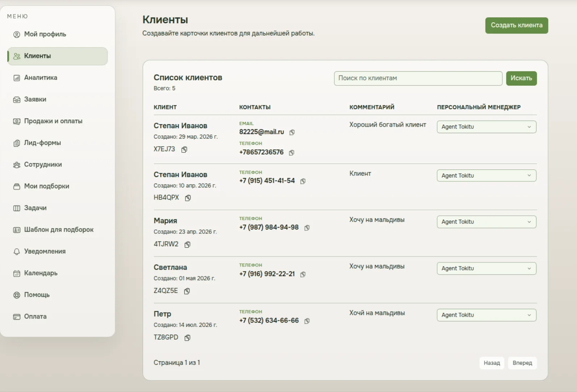The image size is (577, 392).
Task: Copy client code Z4QZ5E
Action: point(187,291)
